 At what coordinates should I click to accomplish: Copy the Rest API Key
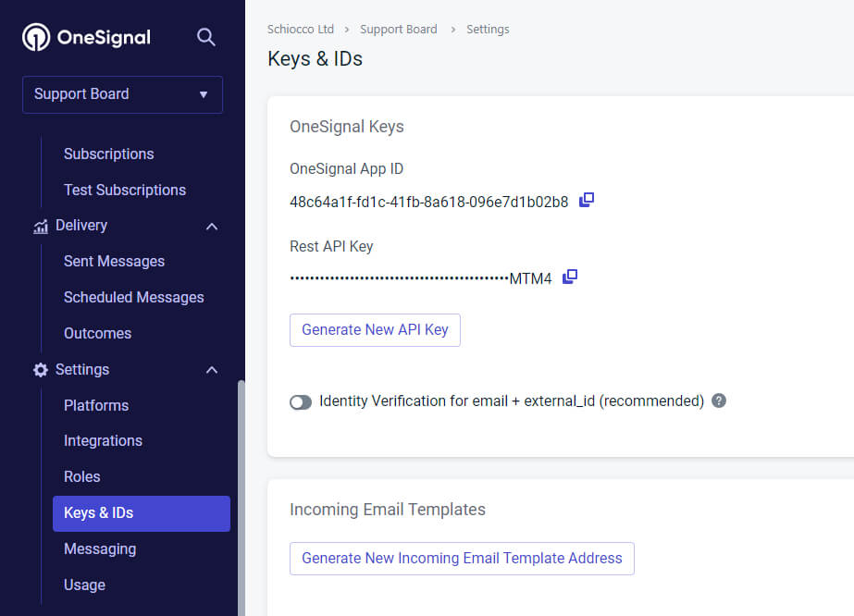point(570,277)
